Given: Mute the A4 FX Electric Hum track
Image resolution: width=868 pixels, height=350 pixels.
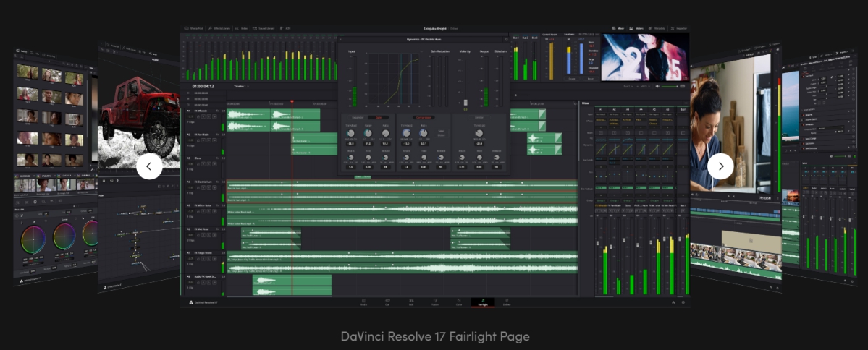Looking at the screenshot, I should (x=214, y=188).
